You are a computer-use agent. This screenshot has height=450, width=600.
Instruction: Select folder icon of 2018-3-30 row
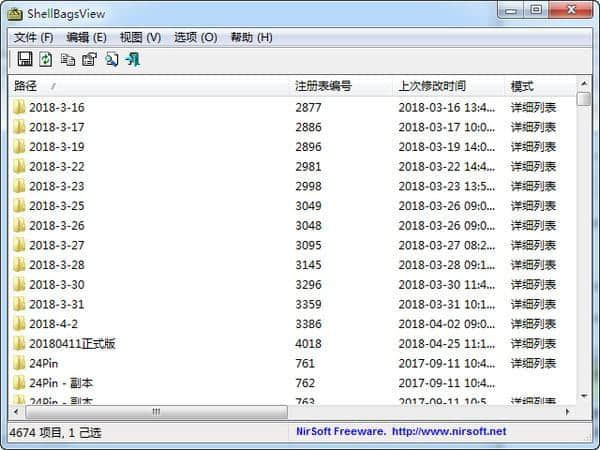(19, 285)
